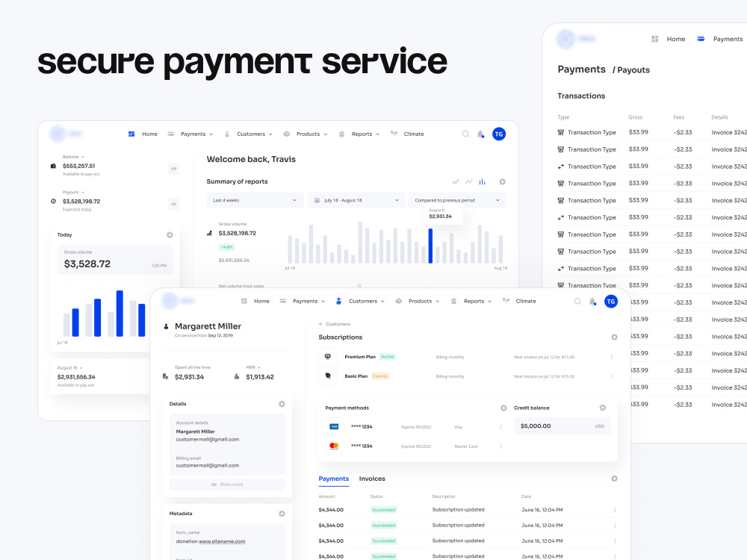Image resolution: width=747 pixels, height=560 pixels.
Task: Open Compared to previous period dropdown
Action: click(457, 200)
